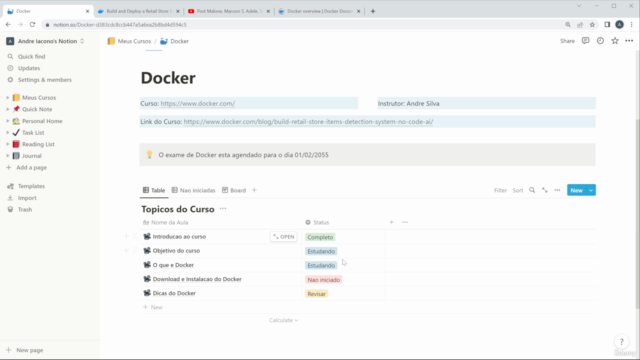Viewport: 640px width, 360px height.
Task: Open workspace switcher Andre Iacono's Notion
Action: 45,41
